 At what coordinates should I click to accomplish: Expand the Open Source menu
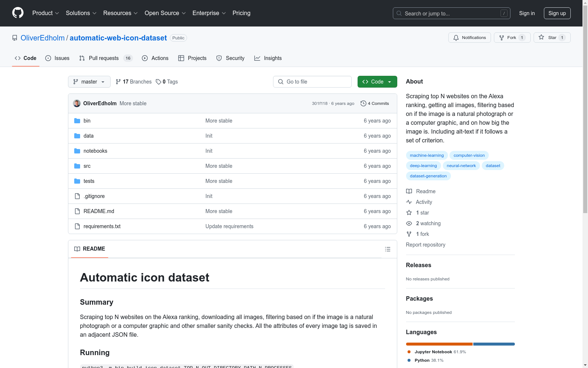pos(165,13)
